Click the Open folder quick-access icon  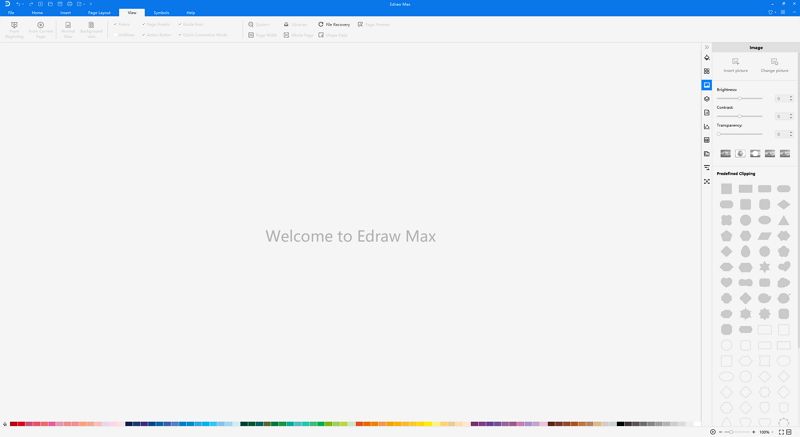pyautogui.click(x=50, y=4)
